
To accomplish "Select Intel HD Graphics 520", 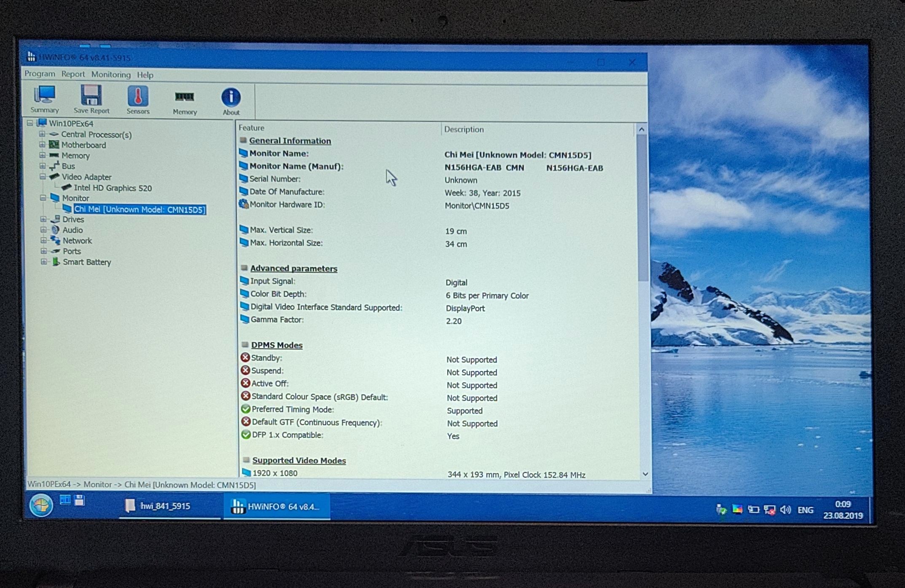I will [x=113, y=188].
